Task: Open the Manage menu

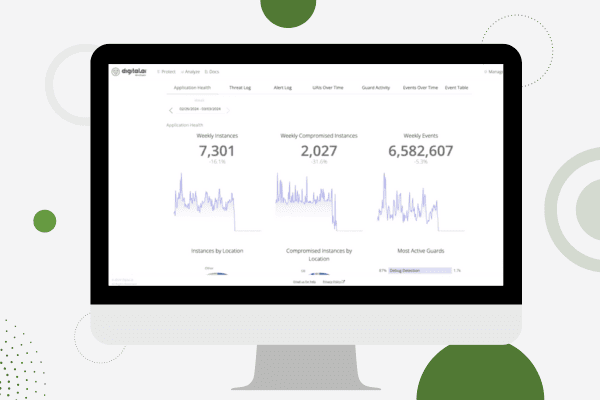Action: [x=493, y=72]
